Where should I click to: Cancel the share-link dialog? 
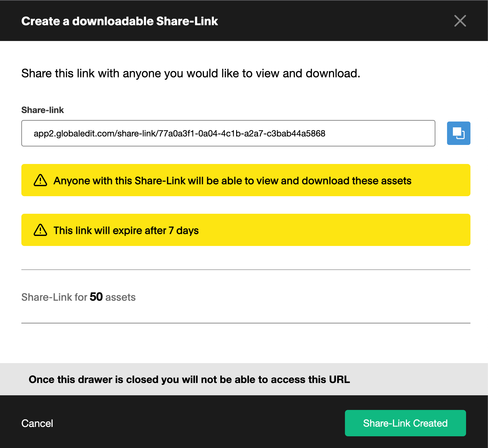point(37,423)
